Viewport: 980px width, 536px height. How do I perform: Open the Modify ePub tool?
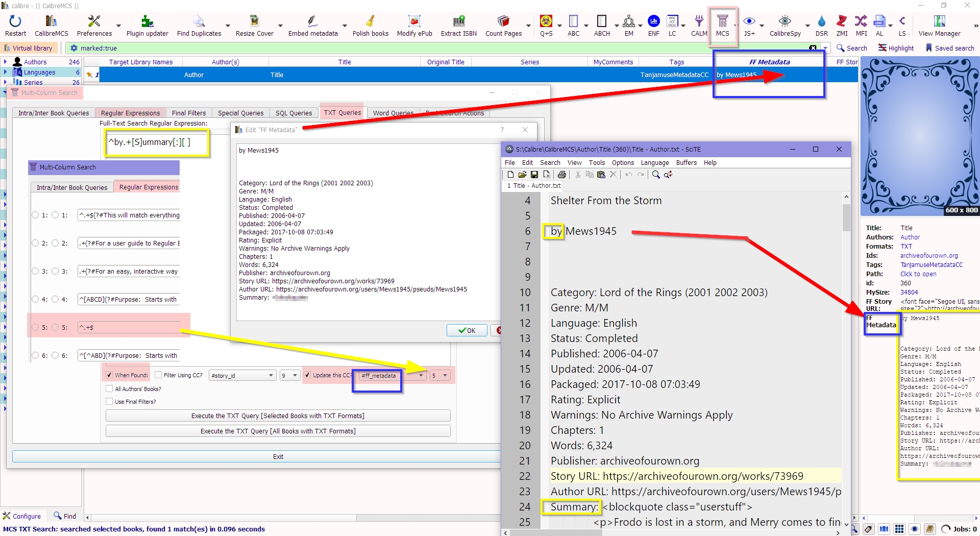414,21
